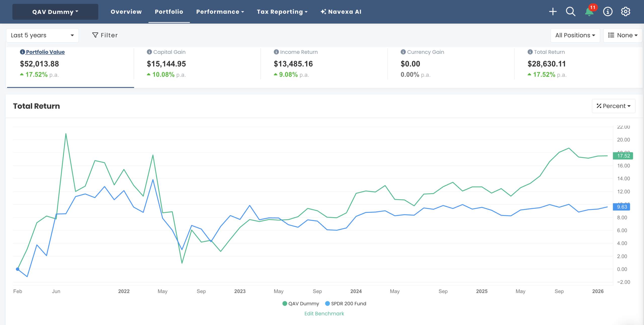Image resolution: width=644 pixels, height=325 pixels.
Task: Open the Last 5 years date range dropdown
Action: (x=42, y=35)
